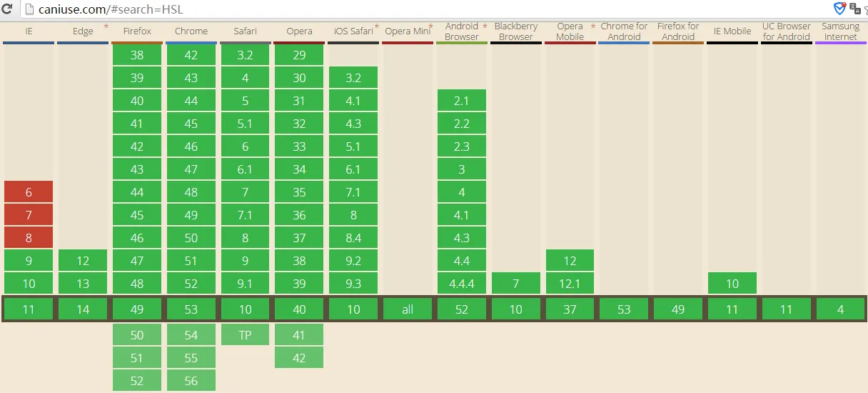
Task: Reload the page with the refresh icon
Action: (7, 9)
